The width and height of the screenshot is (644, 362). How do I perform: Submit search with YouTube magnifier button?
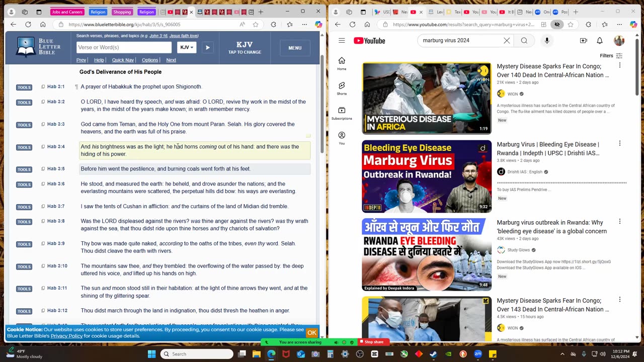pos(524,41)
